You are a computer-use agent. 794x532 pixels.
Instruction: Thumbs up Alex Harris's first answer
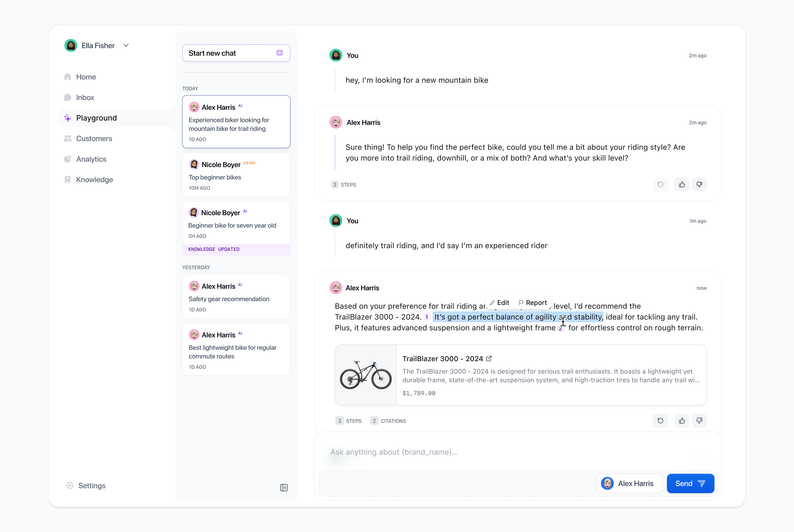click(682, 184)
